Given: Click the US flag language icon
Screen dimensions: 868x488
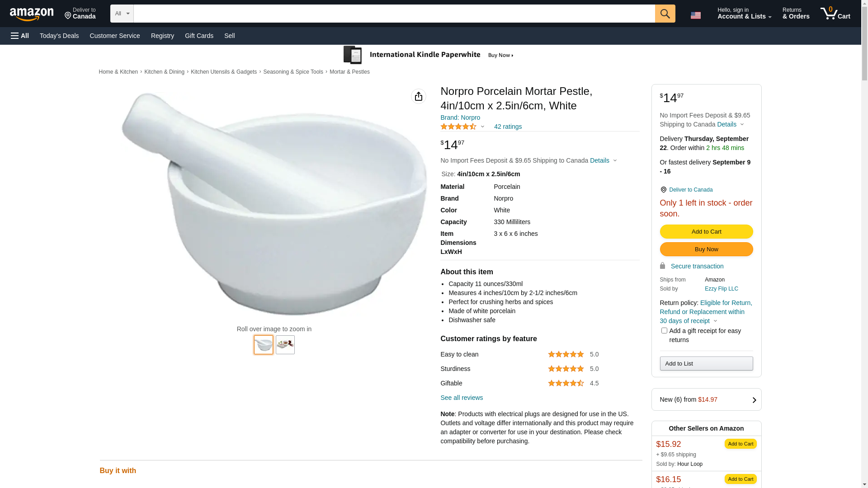Looking at the screenshot, I should [695, 15].
